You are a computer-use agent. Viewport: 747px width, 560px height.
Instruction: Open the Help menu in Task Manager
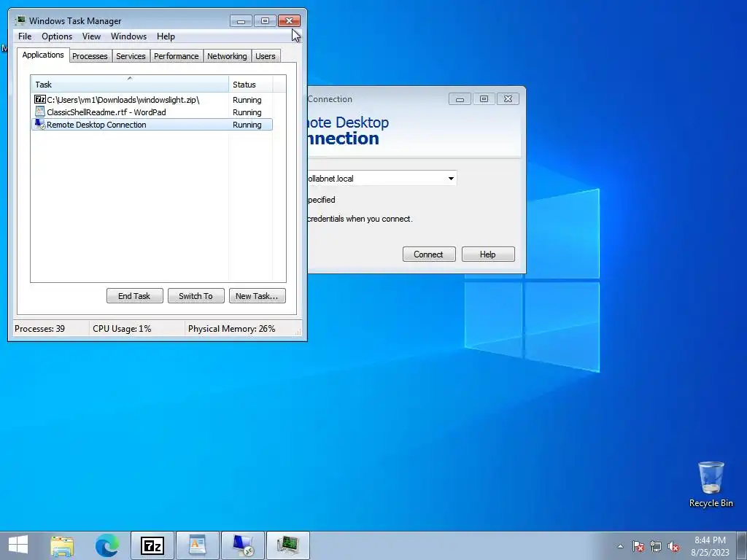(x=166, y=36)
